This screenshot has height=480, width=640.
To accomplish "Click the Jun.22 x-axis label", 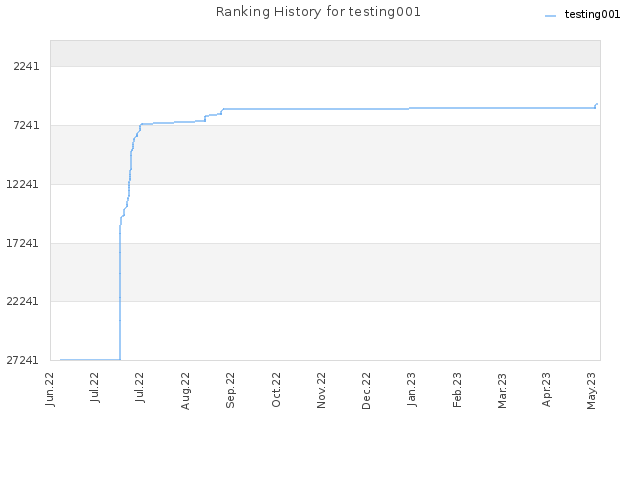I will coord(50,389).
